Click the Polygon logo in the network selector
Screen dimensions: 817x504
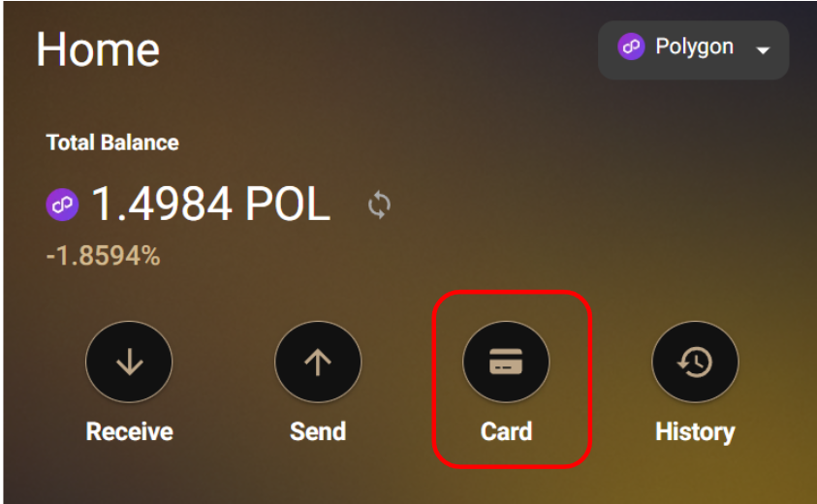[631, 47]
